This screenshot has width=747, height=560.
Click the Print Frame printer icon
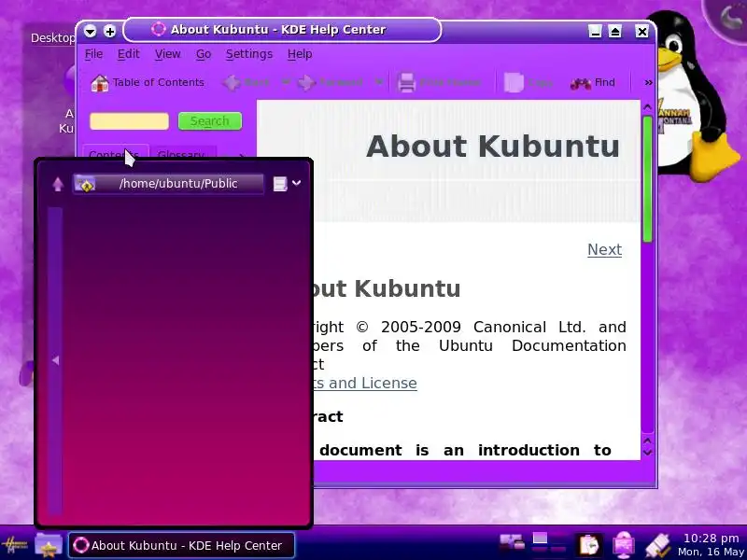click(406, 83)
